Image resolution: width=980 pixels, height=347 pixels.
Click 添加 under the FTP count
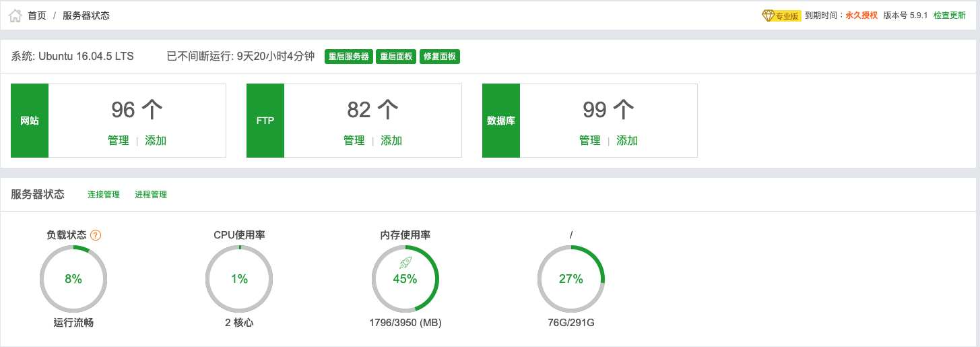391,141
